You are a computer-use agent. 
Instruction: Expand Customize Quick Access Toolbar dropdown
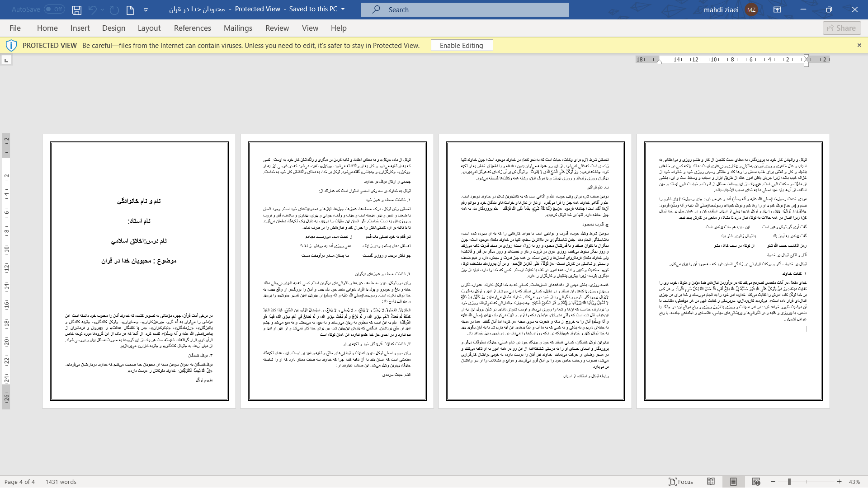[146, 9]
